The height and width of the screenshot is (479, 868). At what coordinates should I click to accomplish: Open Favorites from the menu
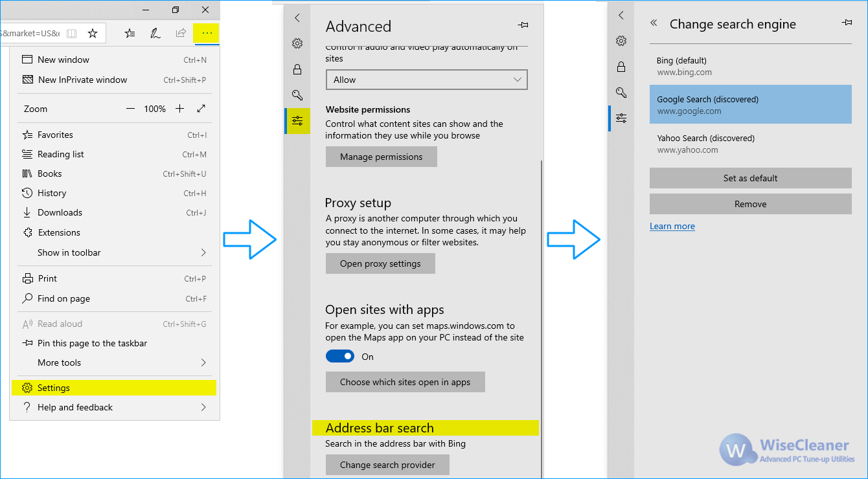tap(113, 135)
